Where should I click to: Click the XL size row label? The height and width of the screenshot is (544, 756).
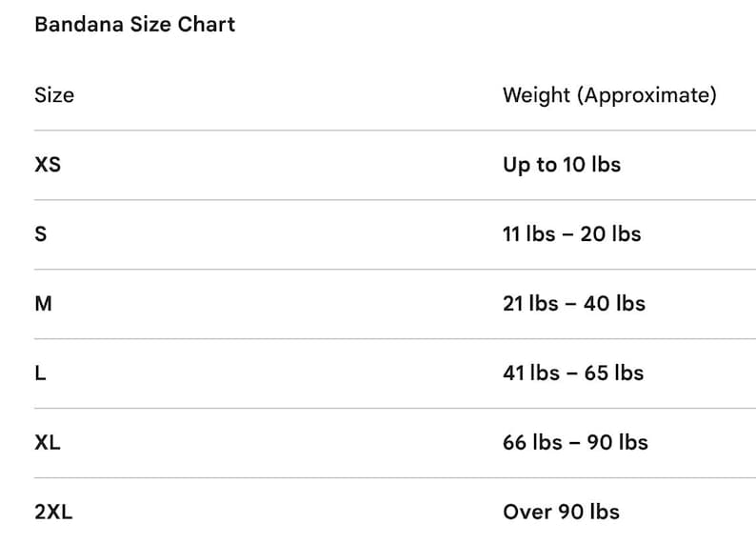point(48,442)
